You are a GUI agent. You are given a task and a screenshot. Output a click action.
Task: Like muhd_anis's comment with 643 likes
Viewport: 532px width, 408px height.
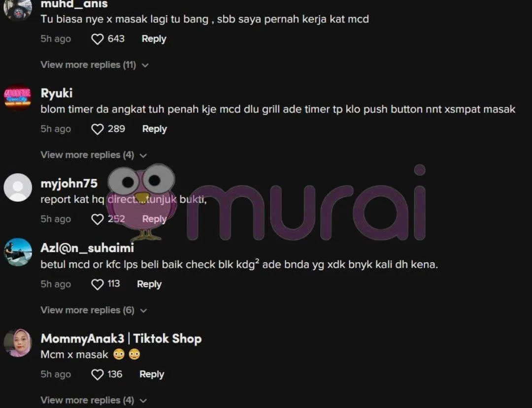(98, 39)
